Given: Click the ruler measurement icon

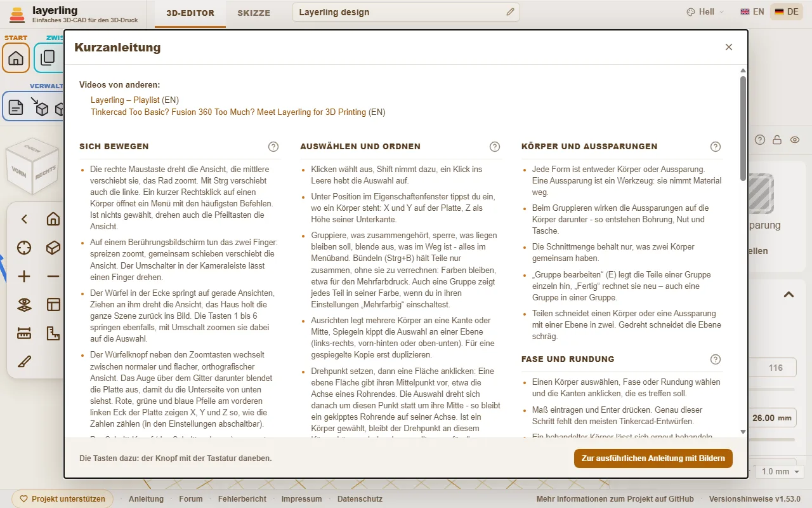Looking at the screenshot, I should pyautogui.click(x=24, y=333).
